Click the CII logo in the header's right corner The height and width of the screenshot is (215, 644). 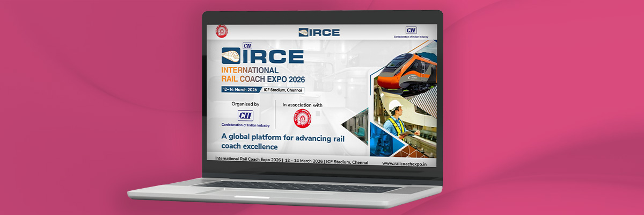tap(412, 30)
